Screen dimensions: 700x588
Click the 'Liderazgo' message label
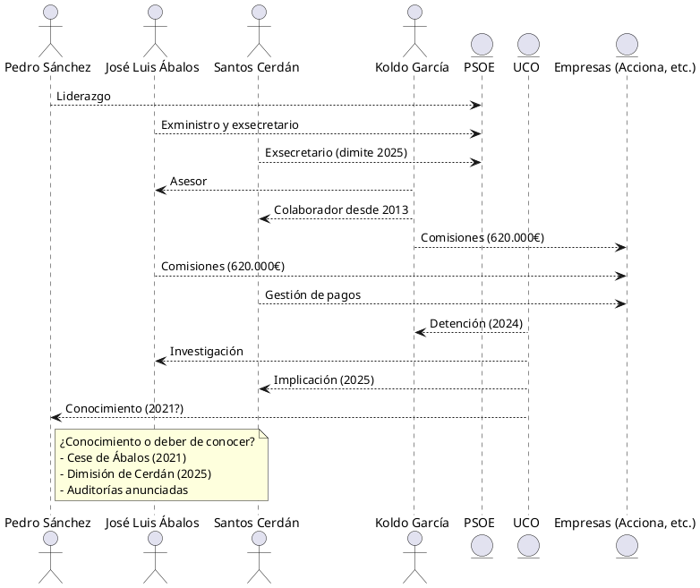coord(83,96)
